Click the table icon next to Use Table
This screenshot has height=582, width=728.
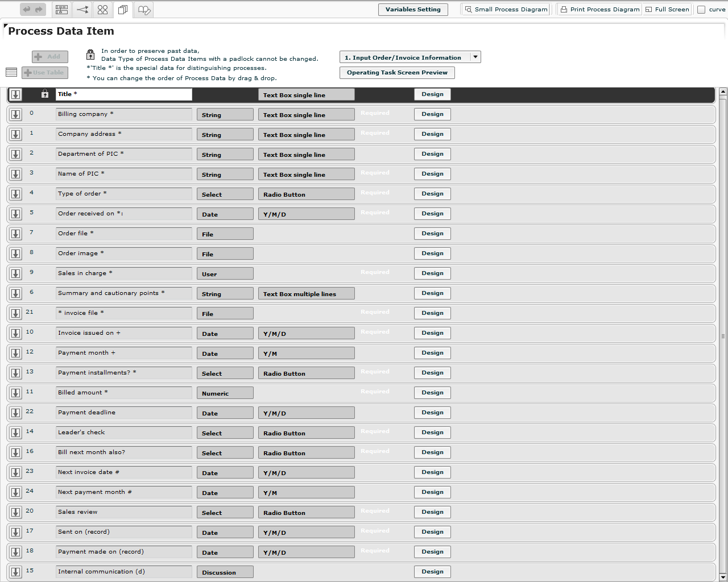click(x=11, y=72)
